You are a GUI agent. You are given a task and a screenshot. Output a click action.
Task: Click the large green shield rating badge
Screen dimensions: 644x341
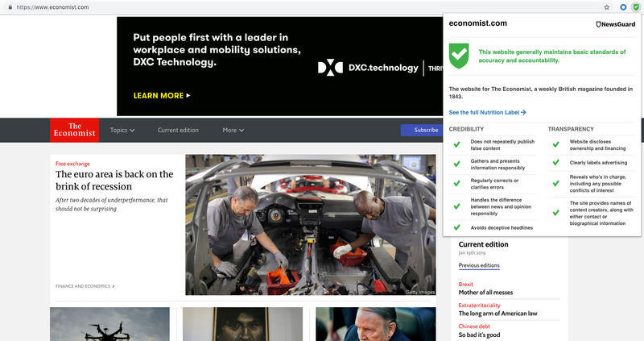[459, 56]
